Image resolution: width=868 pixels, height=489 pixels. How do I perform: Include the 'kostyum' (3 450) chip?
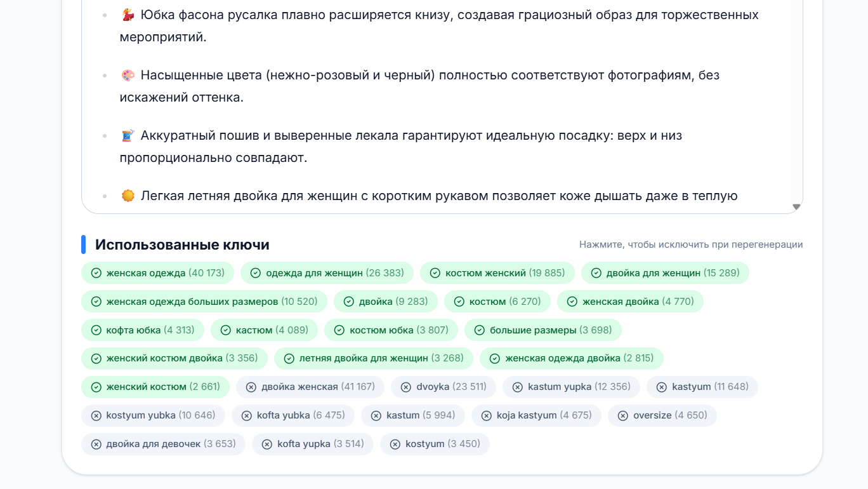(435, 444)
